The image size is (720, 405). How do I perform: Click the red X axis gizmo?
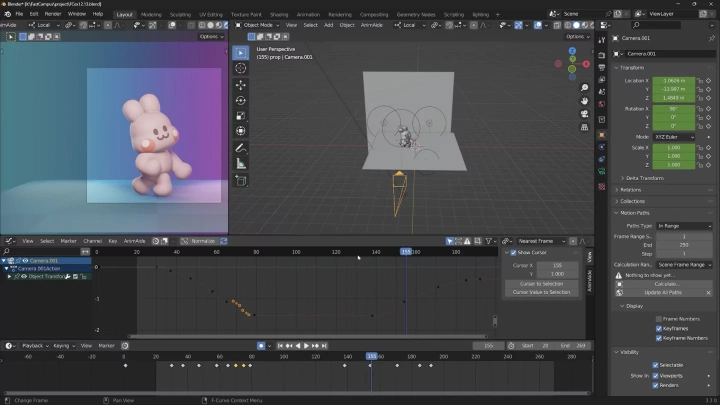pyautogui.click(x=586, y=64)
